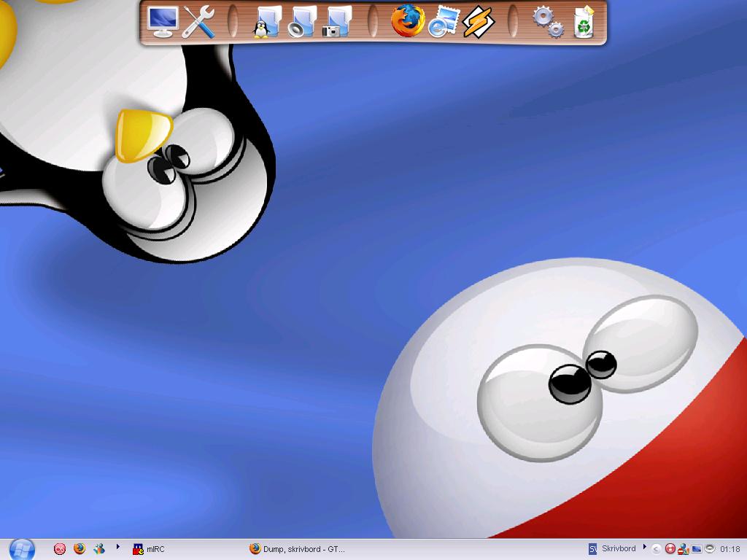
Task: Open the blue display tray icon
Action: (x=697, y=549)
